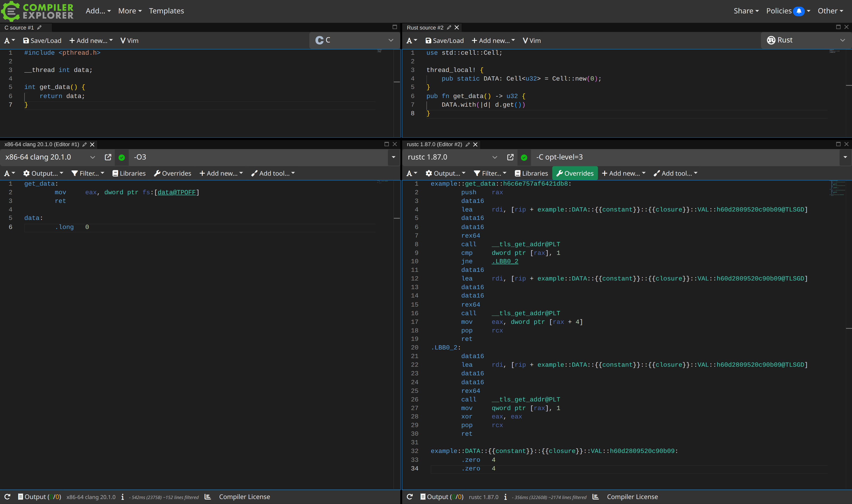852x504 pixels.
Task: Open the Other menu
Action: pyautogui.click(x=830, y=11)
